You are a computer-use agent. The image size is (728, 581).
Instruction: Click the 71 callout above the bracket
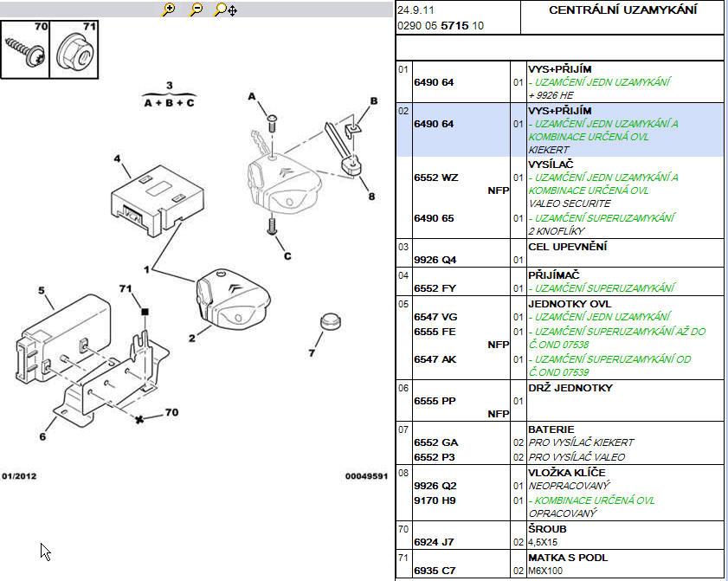pos(126,289)
